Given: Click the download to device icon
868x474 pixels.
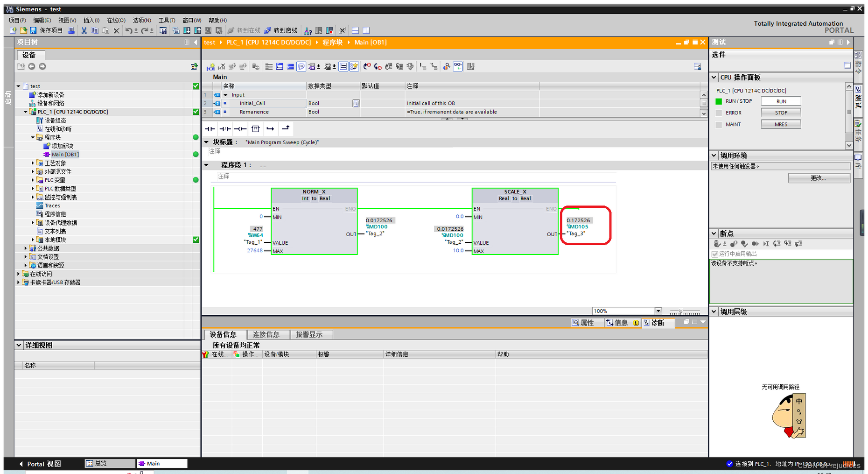Looking at the screenshot, I should pos(187,30).
